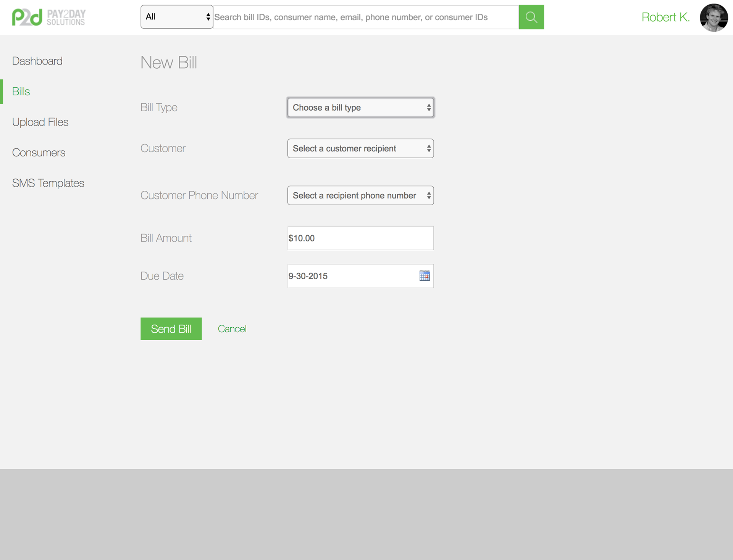Viewport: 733px width, 560px height.
Task: Navigate to the Consumers page
Action: (39, 153)
